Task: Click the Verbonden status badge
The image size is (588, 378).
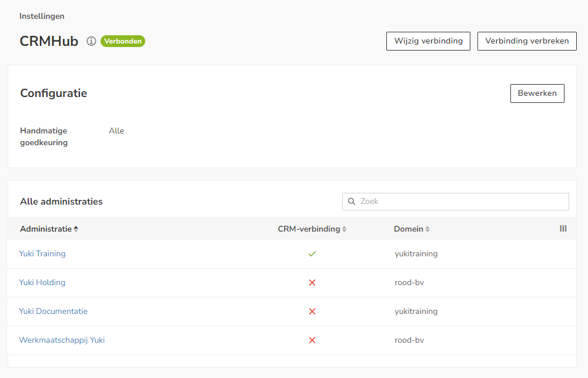Action: [123, 41]
